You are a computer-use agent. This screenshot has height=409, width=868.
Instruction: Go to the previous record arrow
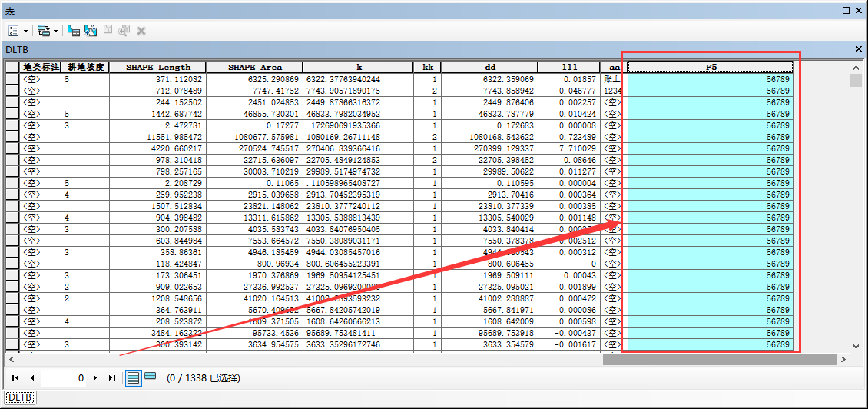(x=32, y=378)
